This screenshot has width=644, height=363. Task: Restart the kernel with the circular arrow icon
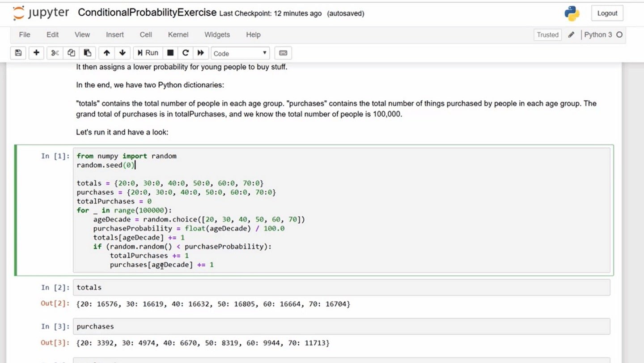tap(186, 53)
